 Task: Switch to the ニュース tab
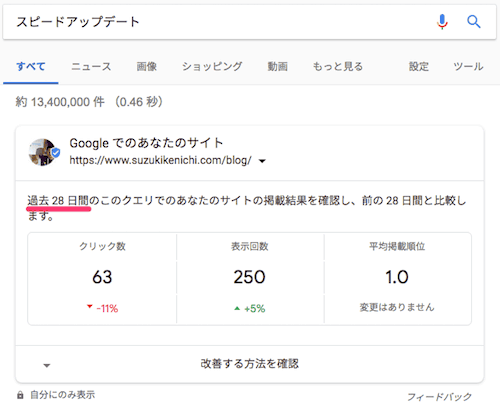tap(91, 66)
